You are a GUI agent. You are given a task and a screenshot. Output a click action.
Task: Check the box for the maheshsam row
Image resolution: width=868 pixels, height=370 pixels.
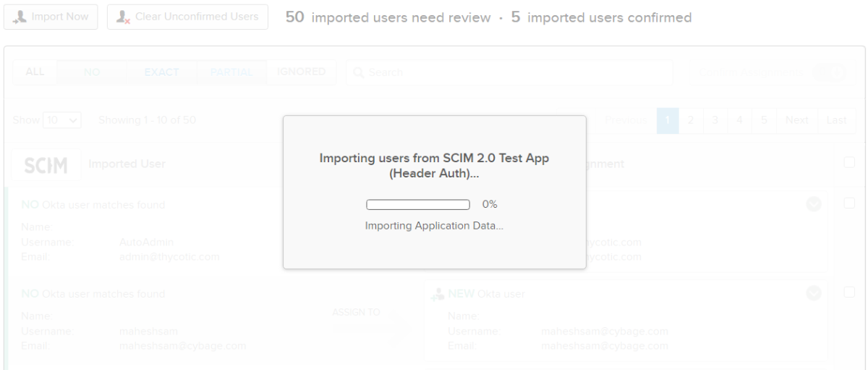point(849,292)
